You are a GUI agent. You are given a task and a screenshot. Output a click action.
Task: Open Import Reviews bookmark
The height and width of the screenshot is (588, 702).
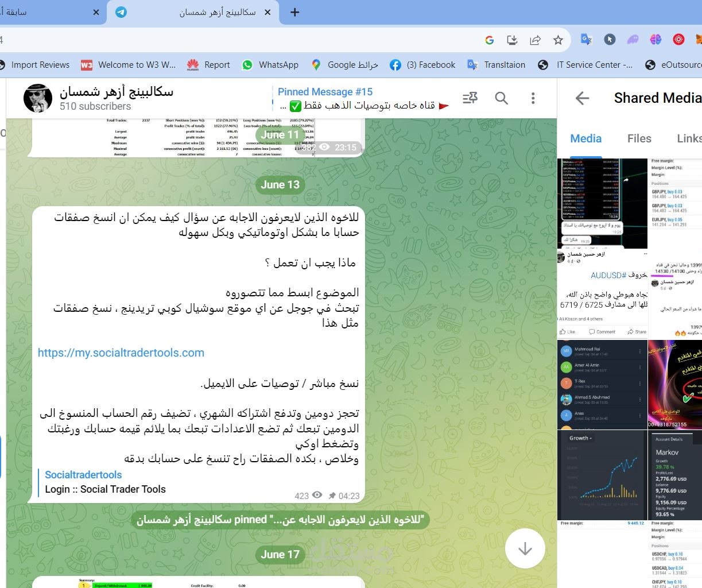click(x=34, y=65)
